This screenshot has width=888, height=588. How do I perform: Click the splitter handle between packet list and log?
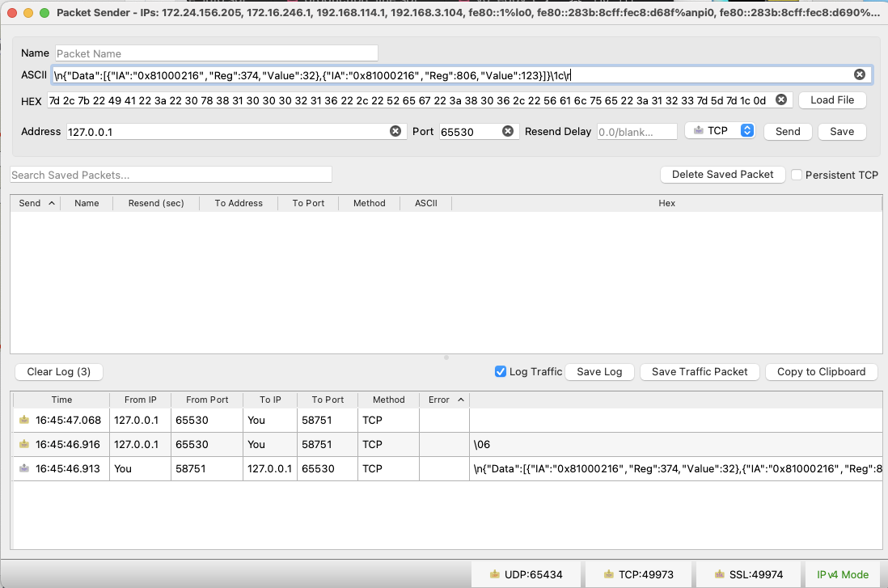pos(446,357)
